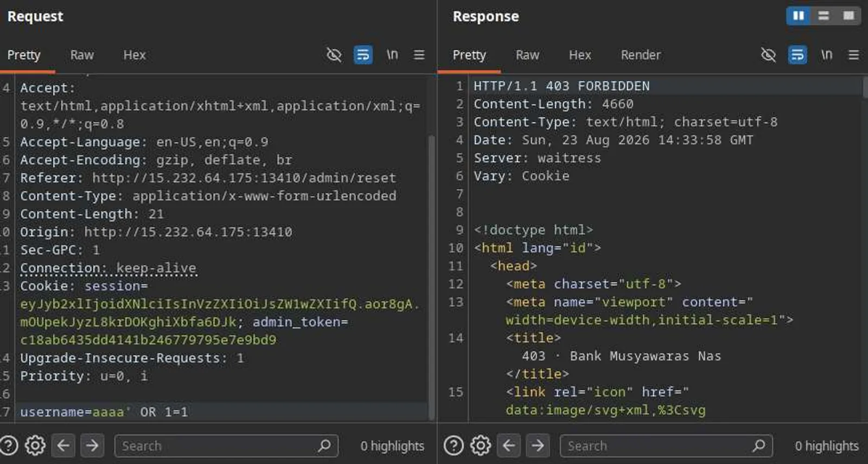Screen dimensions: 868x464
Task: Switch to side-by-side layout view
Action: (x=799, y=16)
